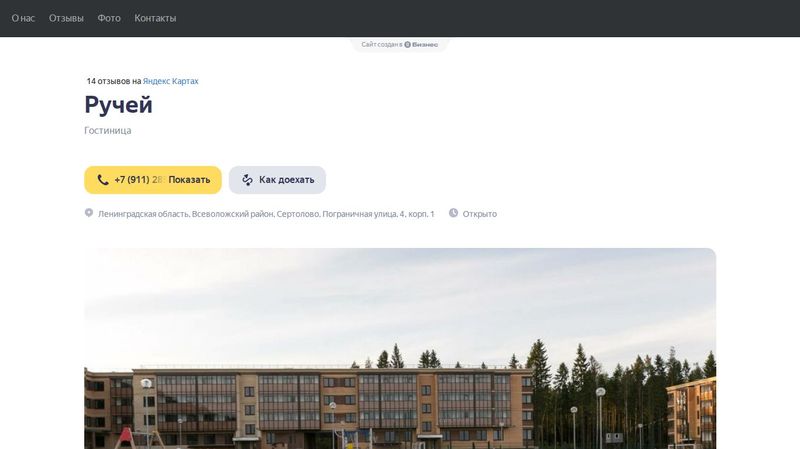
Task: Click the Гостиница category label
Action: (108, 130)
